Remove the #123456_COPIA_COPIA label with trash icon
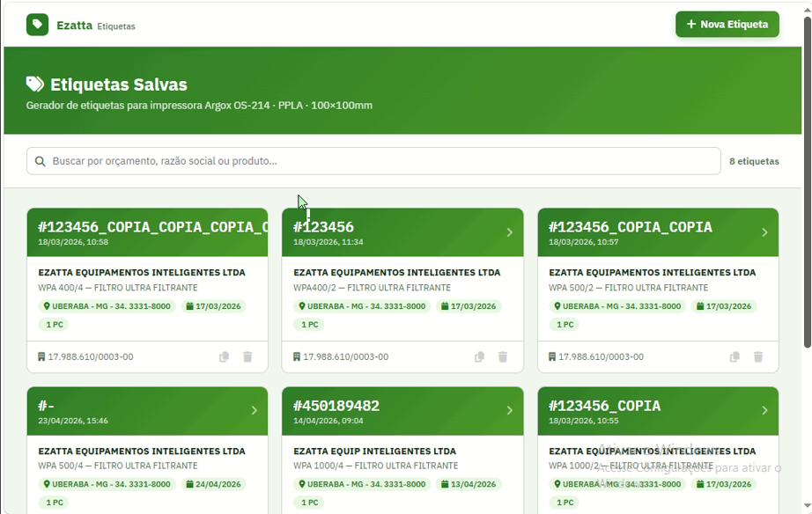Image resolution: width=812 pixels, height=514 pixels. tap(758, 356)
